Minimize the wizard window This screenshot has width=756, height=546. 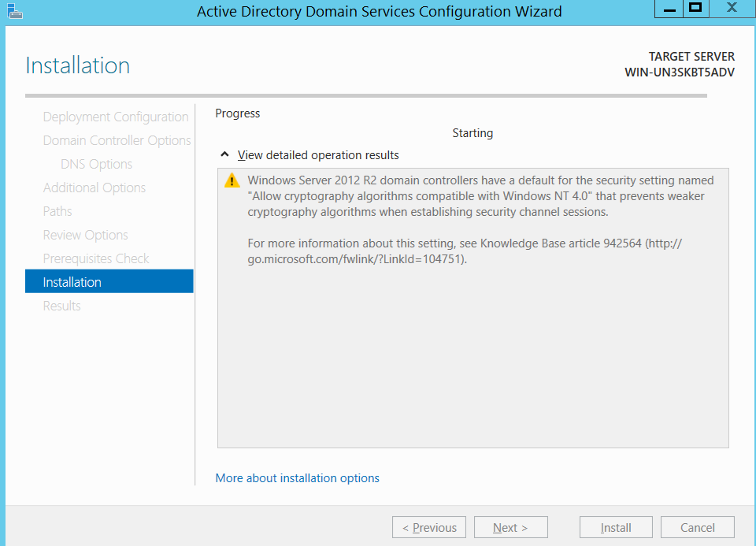[x=669, y=9]
